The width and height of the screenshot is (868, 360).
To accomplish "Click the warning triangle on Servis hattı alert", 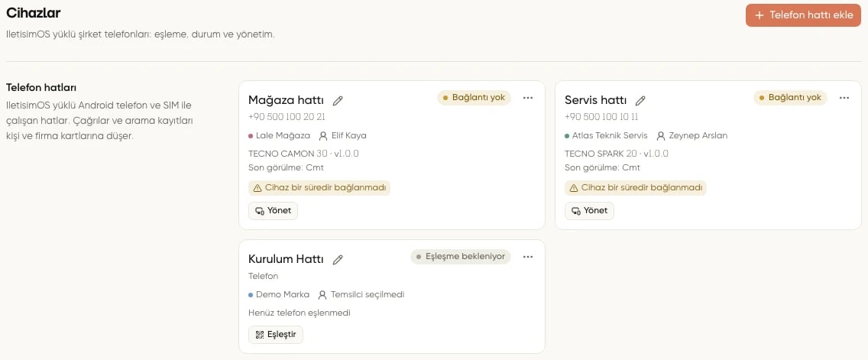I will click(574, 188).
